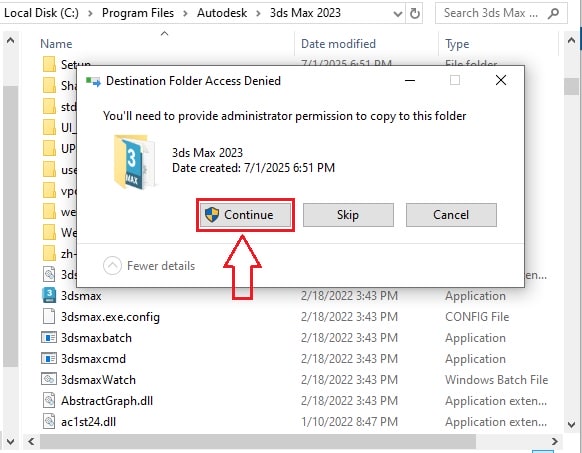Expand the chevron after Program Files
Image resolution: width=582 pixels, height=453 pixels.
(x=185, y=13)
